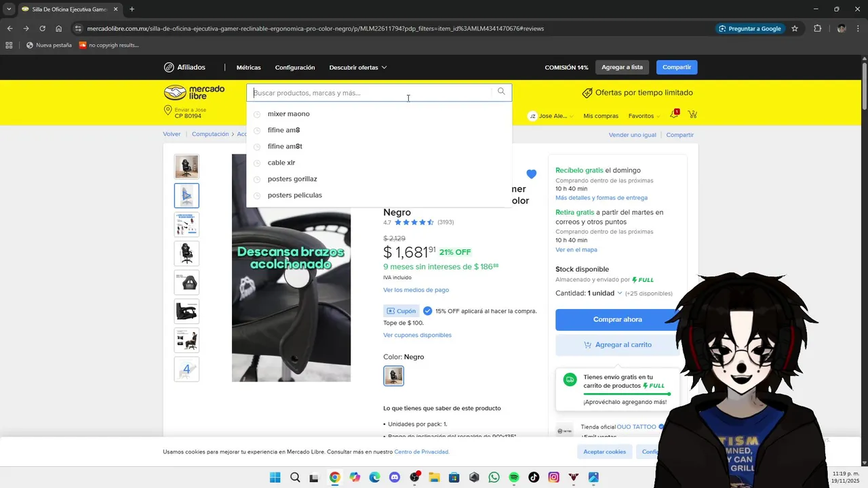Click Preguntar a Google button
The width and height of the screenshot is (868, 488).
pos(750,28)
